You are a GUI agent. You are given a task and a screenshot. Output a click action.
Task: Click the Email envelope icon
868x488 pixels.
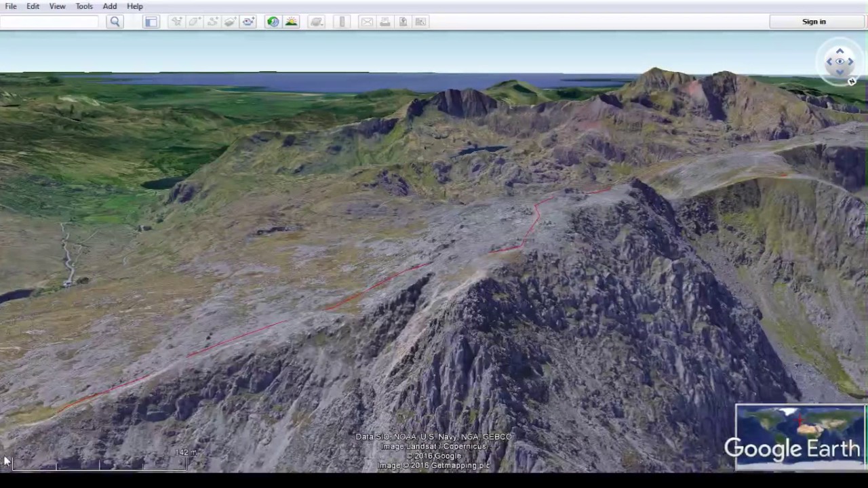(367, 22)
